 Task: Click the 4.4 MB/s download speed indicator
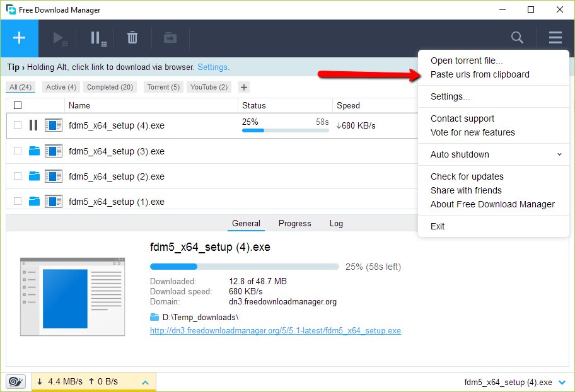click(61, 382)
